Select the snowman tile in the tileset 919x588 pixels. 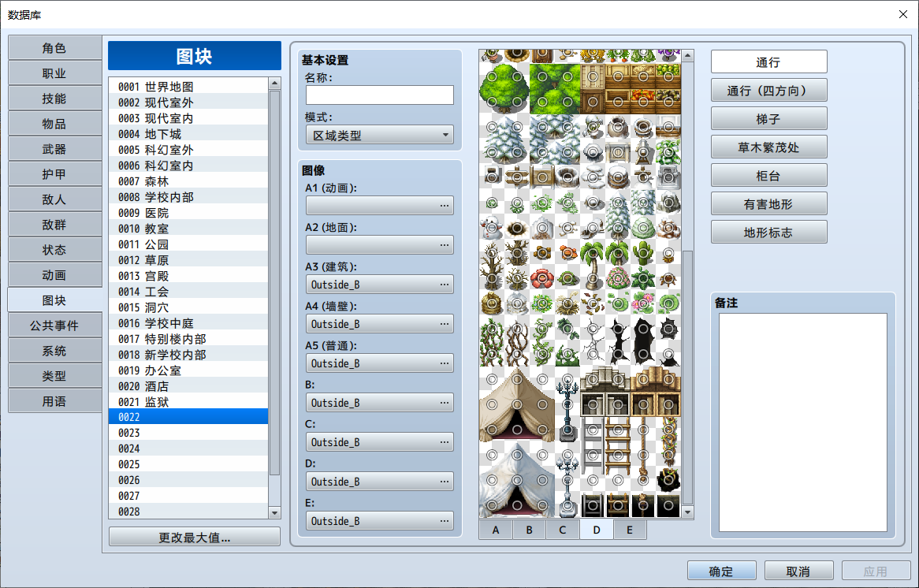click(492, 228)
